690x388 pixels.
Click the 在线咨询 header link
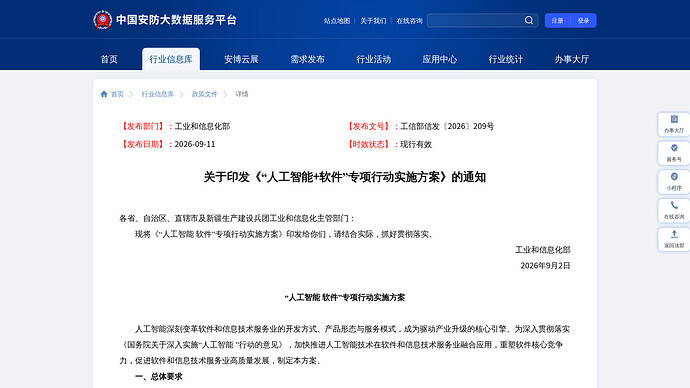click(409, 21)
